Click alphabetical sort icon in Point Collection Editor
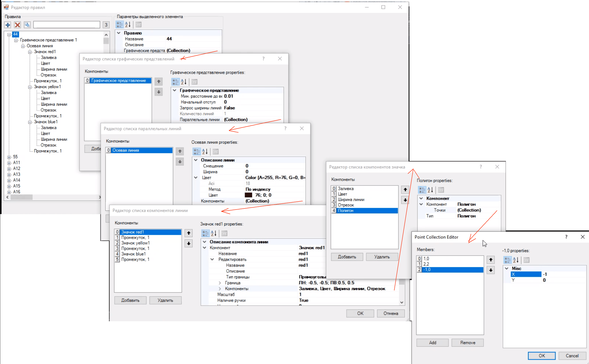 [516, 260]
